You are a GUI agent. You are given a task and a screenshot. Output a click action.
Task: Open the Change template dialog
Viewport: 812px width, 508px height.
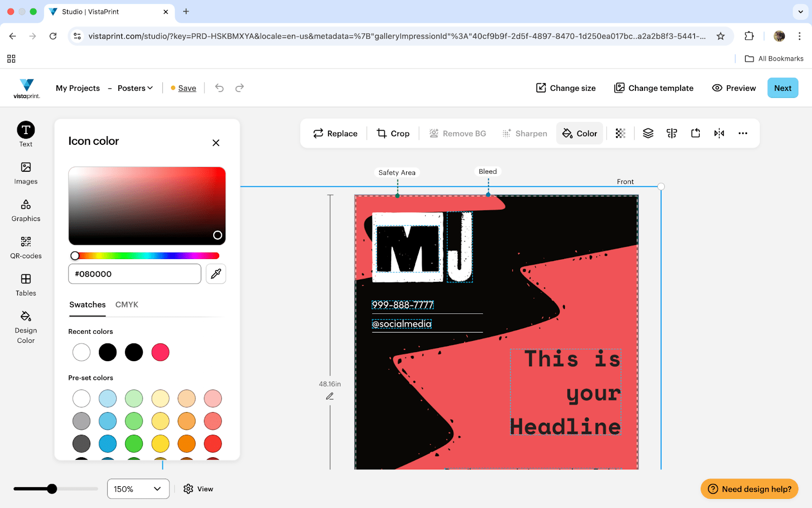point(654,88)
